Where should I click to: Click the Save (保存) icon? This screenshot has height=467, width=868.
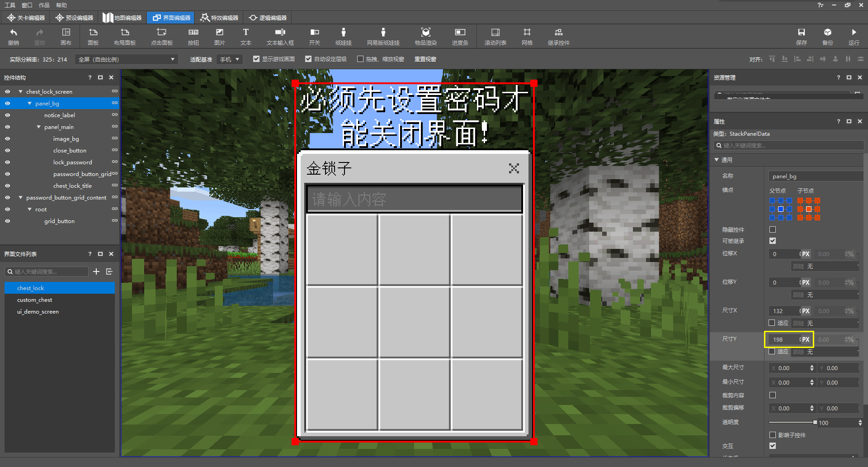(x=802, y=36)
